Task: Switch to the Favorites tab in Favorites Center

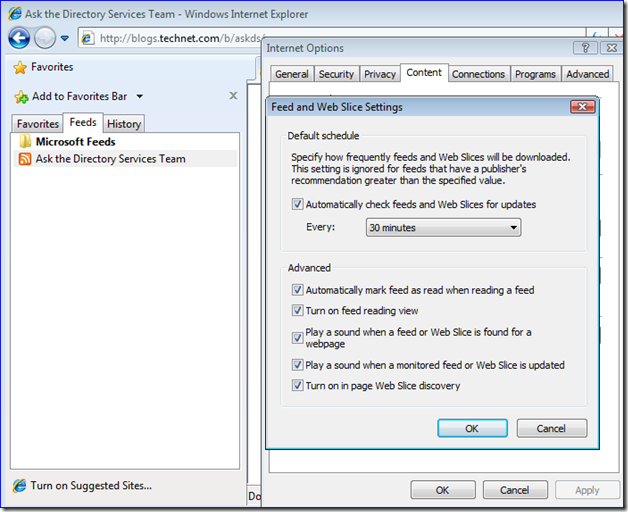Action: click(38, 124)
